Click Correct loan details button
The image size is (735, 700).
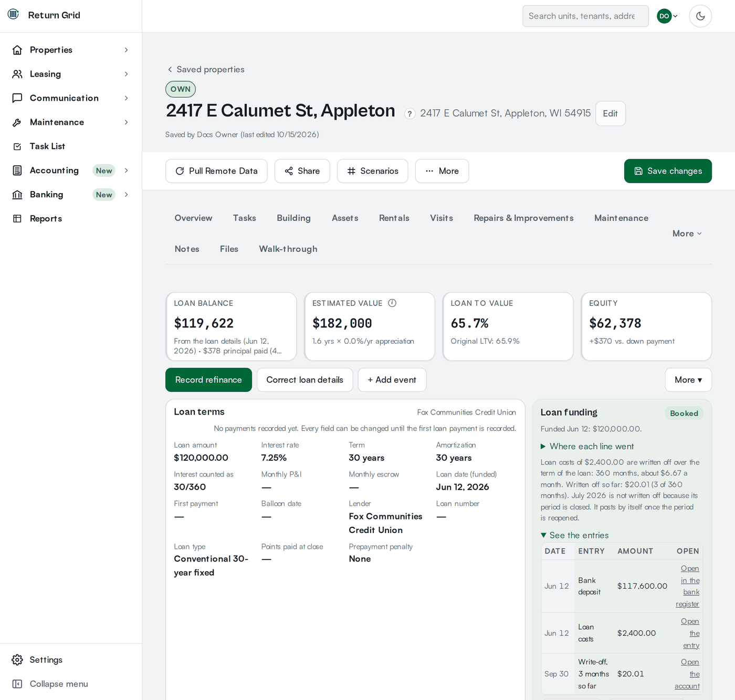click(304, 380)
